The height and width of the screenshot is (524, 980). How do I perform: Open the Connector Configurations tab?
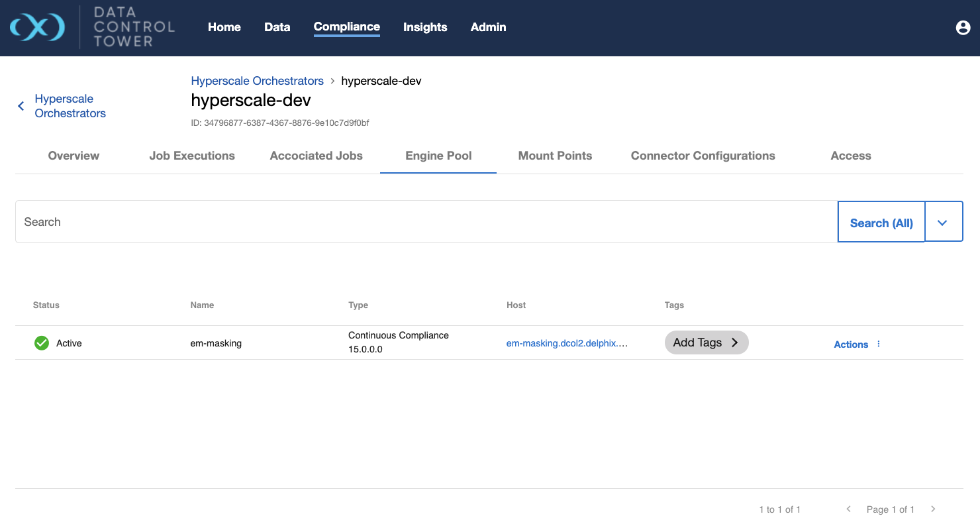tap(703, 156)
